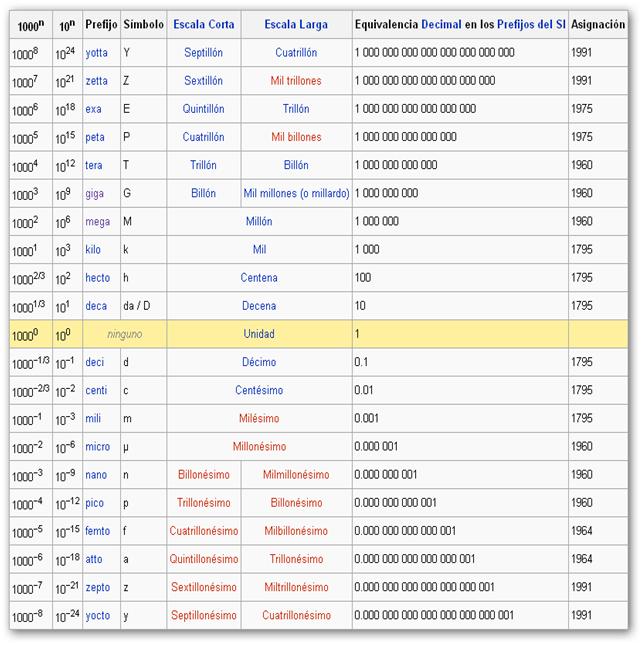Image resolution: width=642 pixels, height=645 pixels.
Task: Follow the Centena link
Action: tap(259, 278)
